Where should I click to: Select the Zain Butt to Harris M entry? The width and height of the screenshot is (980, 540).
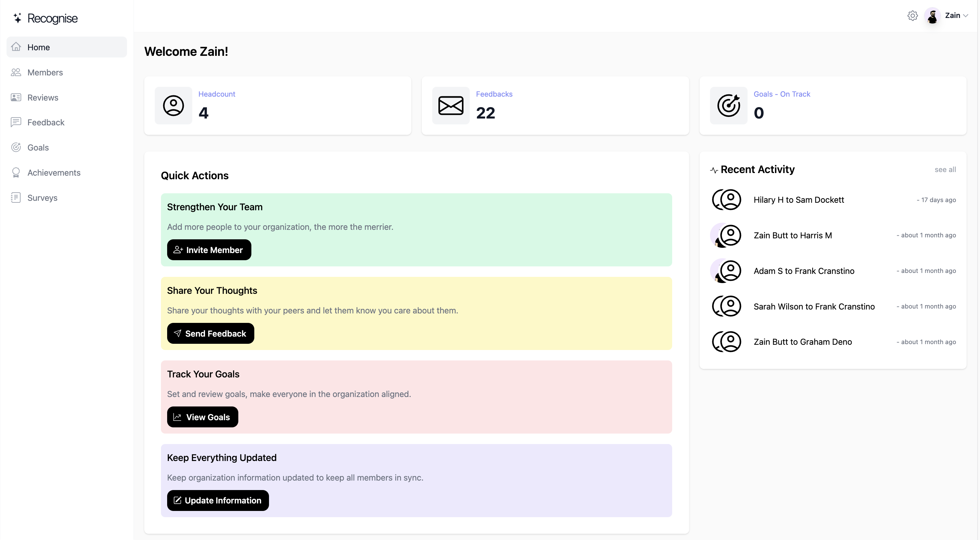click(833, 236)
